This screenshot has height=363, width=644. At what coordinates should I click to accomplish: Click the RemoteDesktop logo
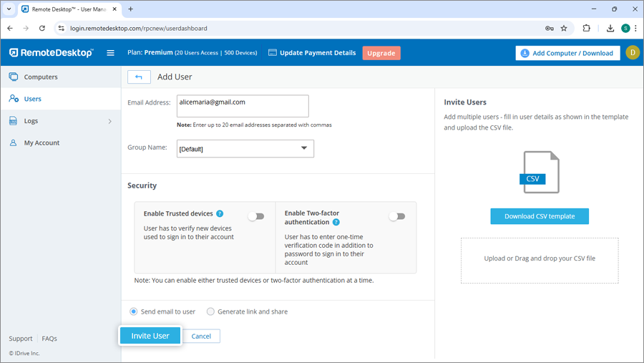coord(52,52)
